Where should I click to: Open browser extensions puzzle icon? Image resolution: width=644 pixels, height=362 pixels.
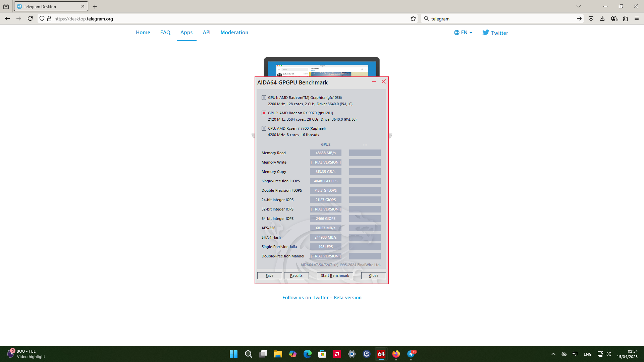(x=625, y=19)
